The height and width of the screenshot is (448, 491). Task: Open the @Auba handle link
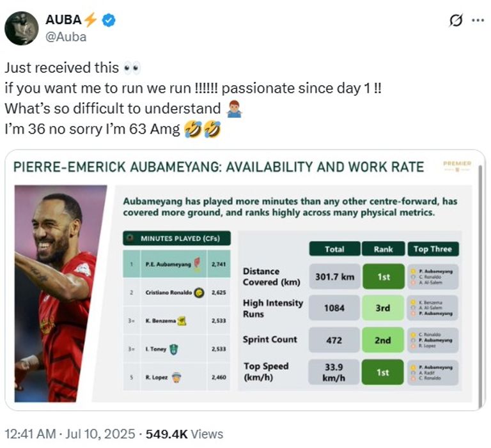66,37
